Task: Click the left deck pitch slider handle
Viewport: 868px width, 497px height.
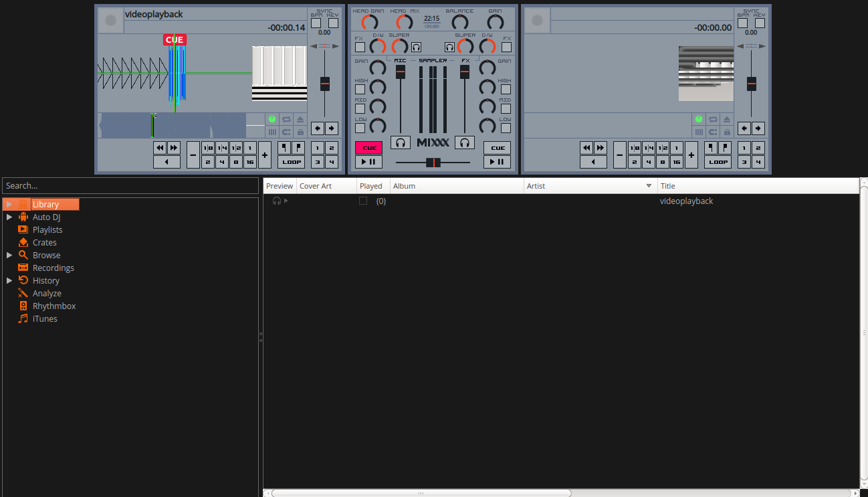Action: click(325, 84)
